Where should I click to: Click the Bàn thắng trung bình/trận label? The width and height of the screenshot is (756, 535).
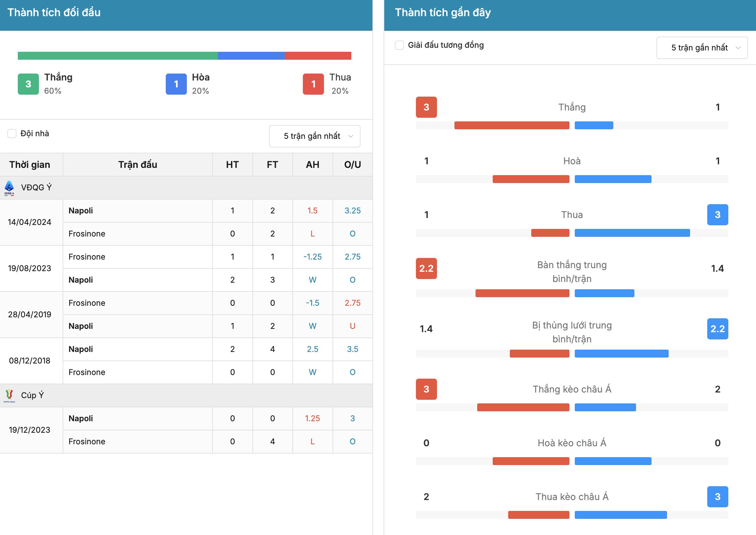[572, 272]
